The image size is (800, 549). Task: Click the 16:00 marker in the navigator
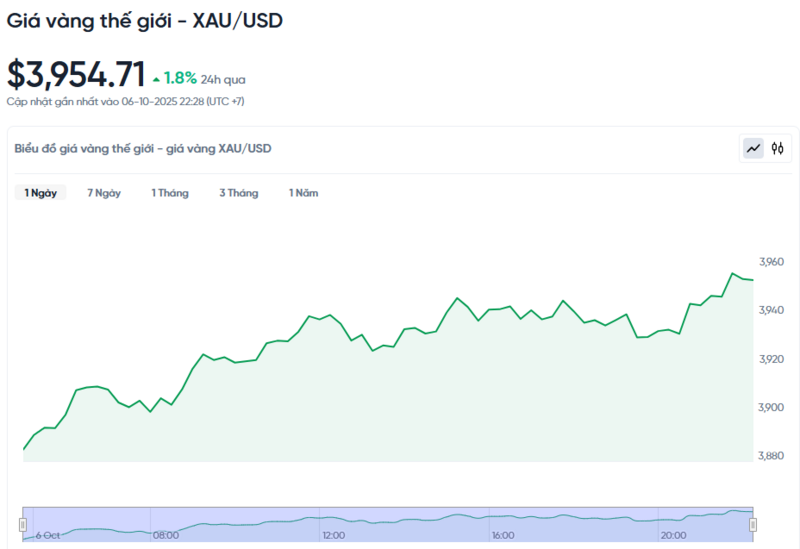(x=503, y=535)
